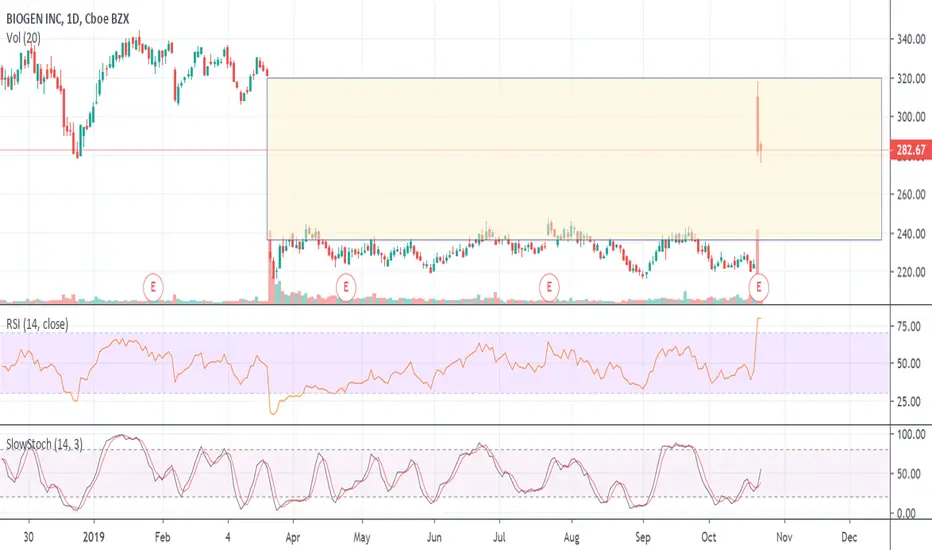The image size is (932, 550).
Task: Select the BIOGEN INC chart title
Action: click(x=68, y=19)
